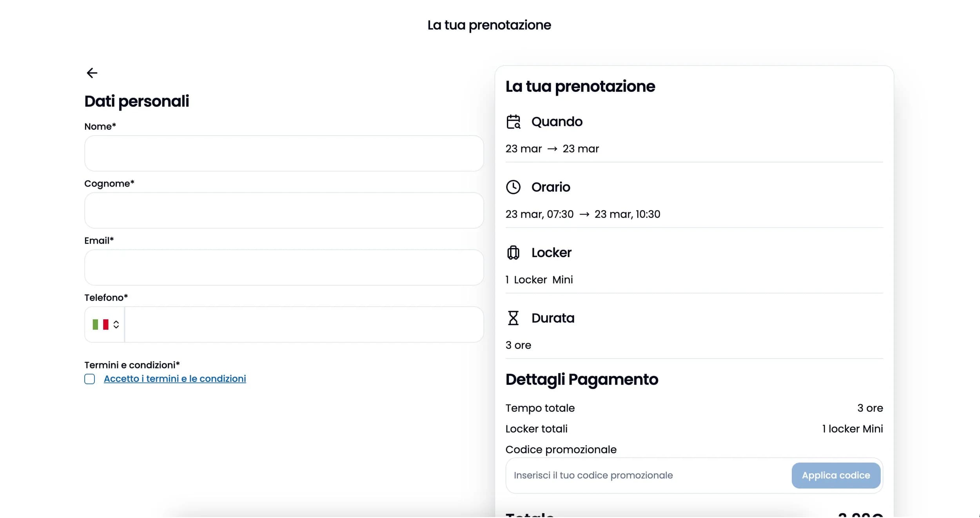Click into the Email field
The image size is (980, 518).
click(x=284, y=268)
